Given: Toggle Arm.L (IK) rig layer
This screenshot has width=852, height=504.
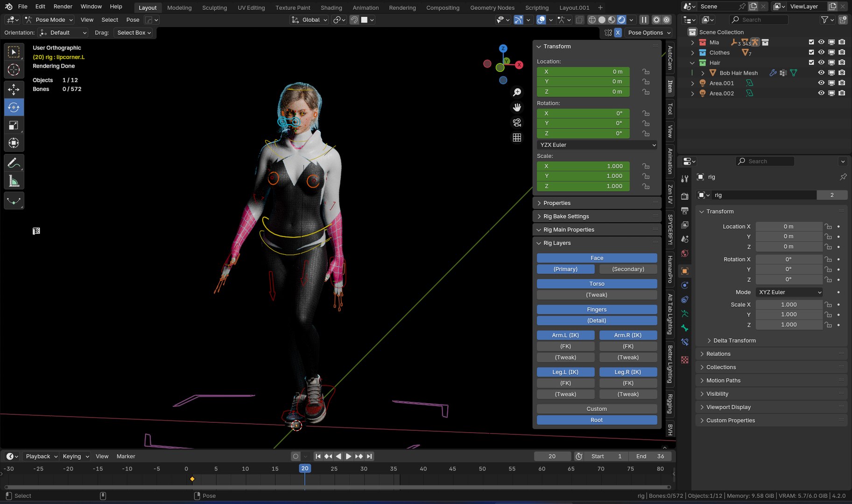Looking at the screenshot, I should click(x=565, y=335).
